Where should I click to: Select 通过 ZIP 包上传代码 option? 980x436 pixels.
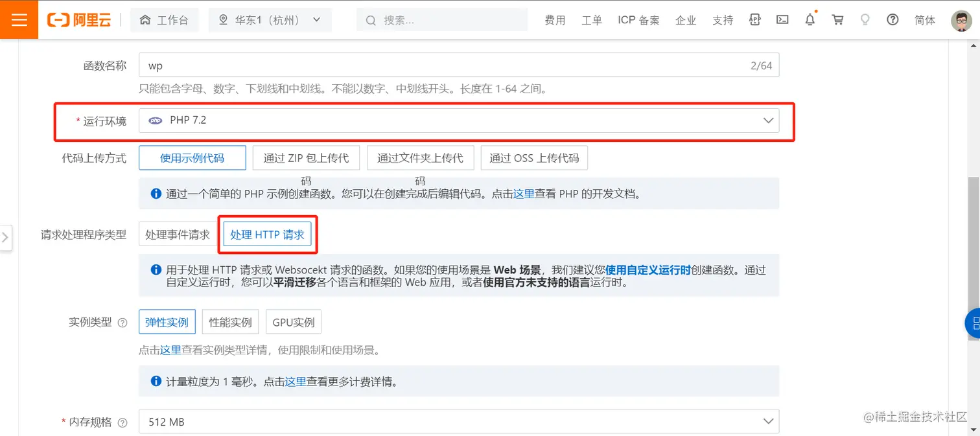click(307, 157)
